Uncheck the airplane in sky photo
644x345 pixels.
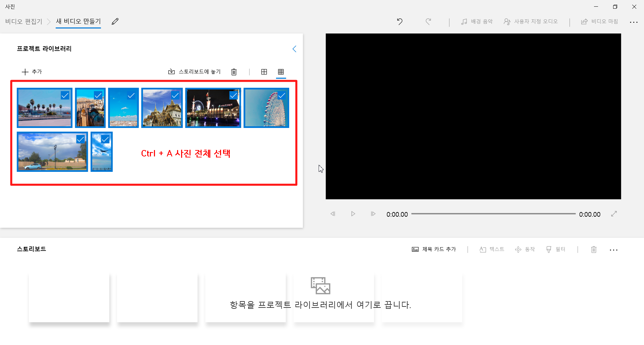click(x=105, y=139)
